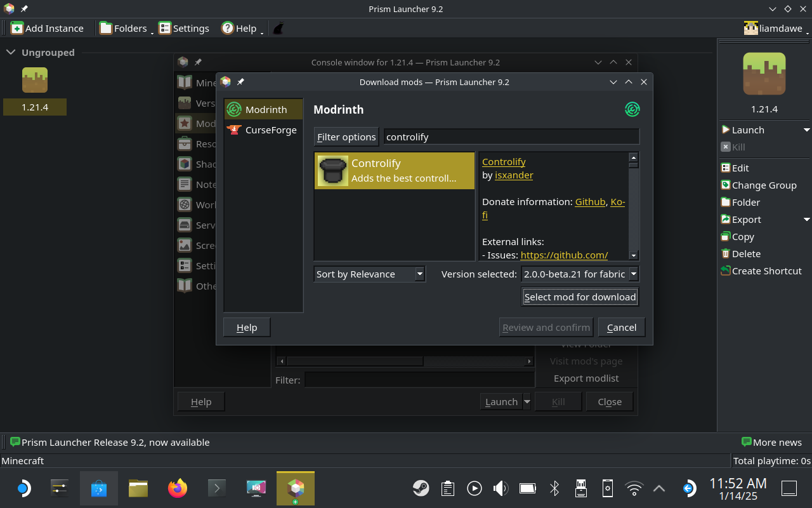Viewport: 812px width, 508px height.
Task: Click the volume speaker tray icon
Action: pos(501,488)
